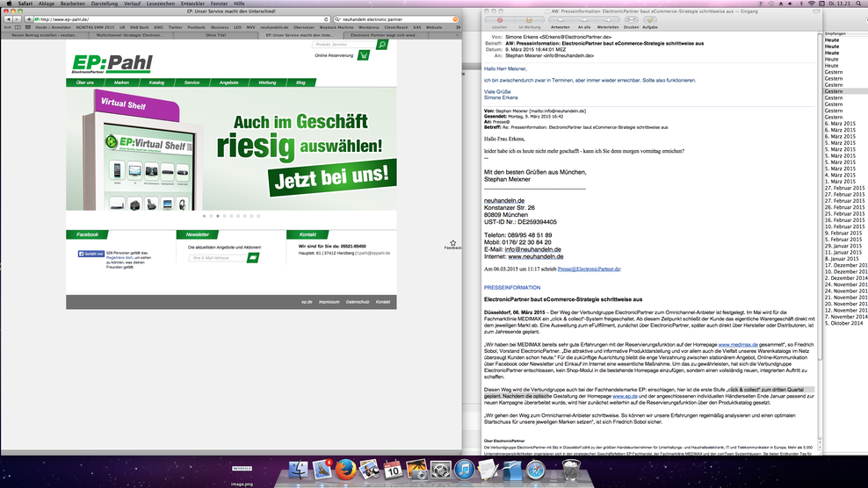Click Facebook 'Gefällt mir' button
This screenshot has width=868, height=488.
tap(90, 254)
